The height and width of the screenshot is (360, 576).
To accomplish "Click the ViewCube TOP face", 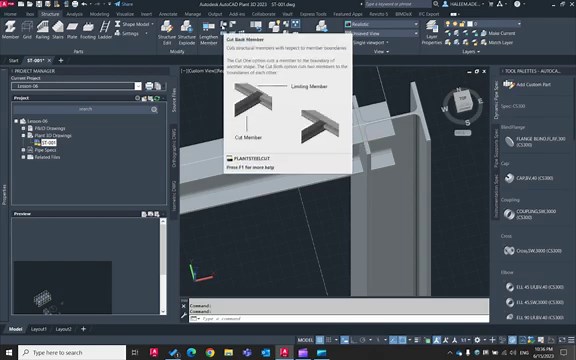I will pos(462,98).
